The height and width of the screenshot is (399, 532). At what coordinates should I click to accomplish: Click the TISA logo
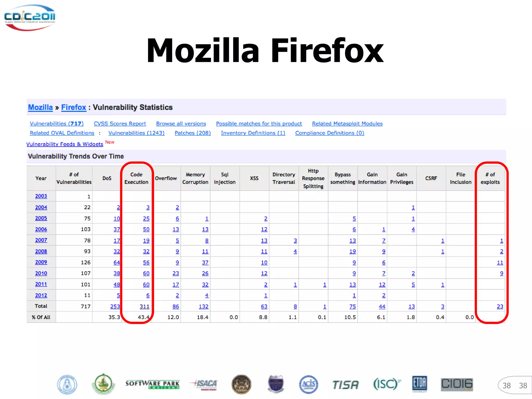click(x=345, y=385)
